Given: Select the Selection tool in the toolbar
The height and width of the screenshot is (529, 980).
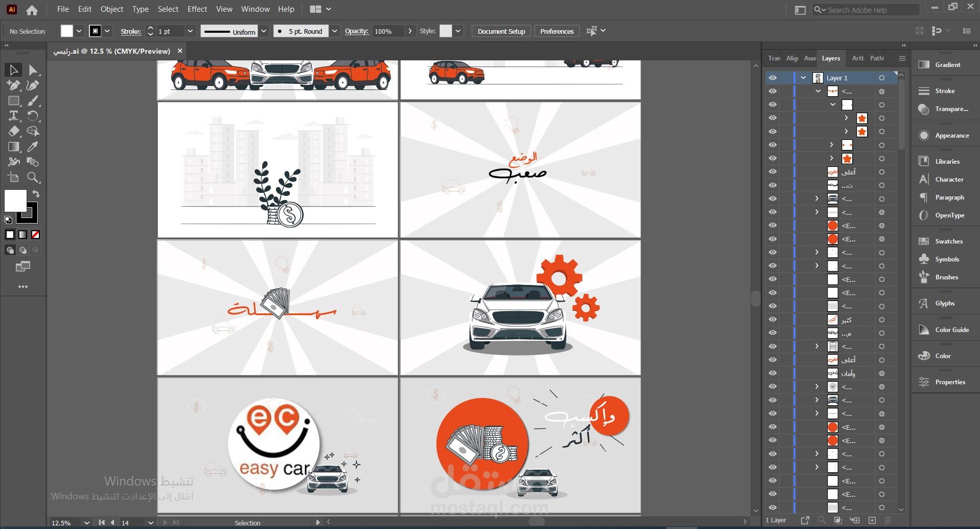Looking at the screenshot, I should (13, 70).
